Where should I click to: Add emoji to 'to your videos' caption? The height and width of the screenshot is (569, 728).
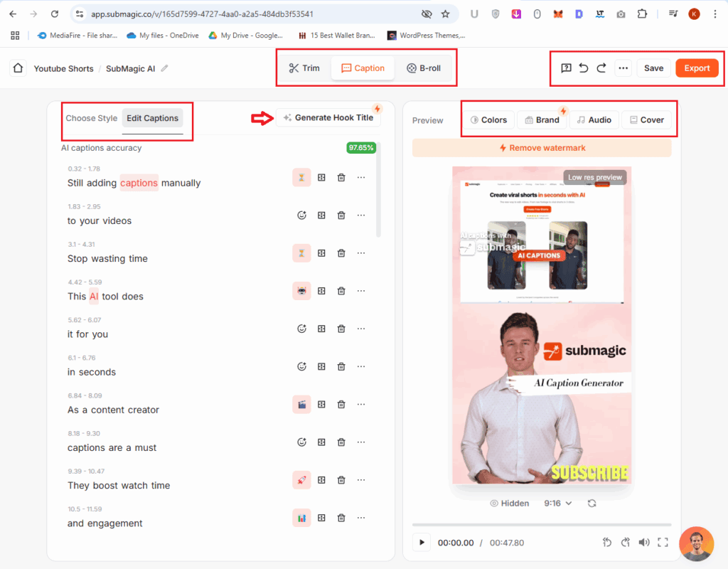pos(301,215)
